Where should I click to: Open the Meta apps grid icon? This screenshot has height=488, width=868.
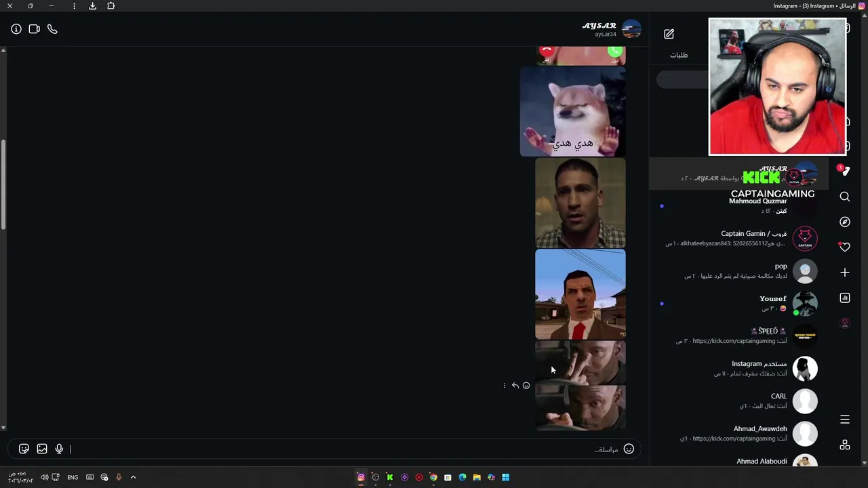(x=845, y=445)
